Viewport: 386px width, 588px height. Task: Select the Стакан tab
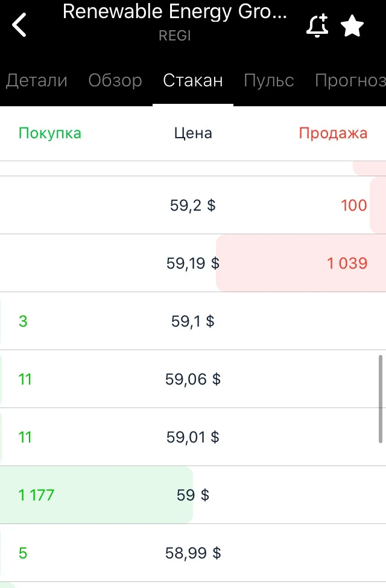click(x=193, y=80)
